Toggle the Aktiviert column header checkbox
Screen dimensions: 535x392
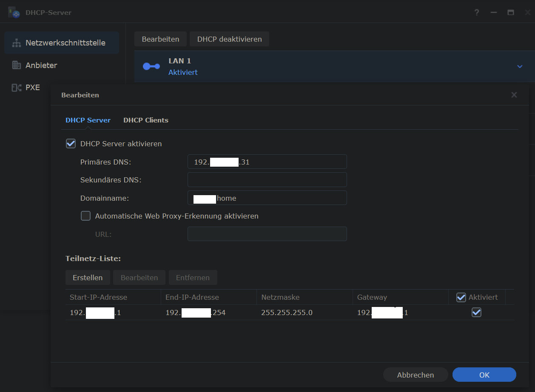pos(461,297)
